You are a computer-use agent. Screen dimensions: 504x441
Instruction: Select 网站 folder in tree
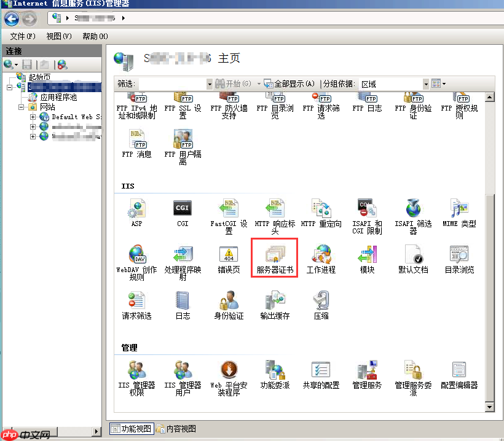[x=47, y=107]
